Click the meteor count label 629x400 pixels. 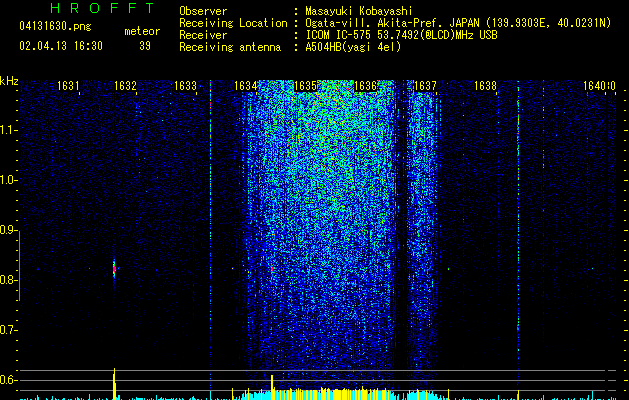142,31
